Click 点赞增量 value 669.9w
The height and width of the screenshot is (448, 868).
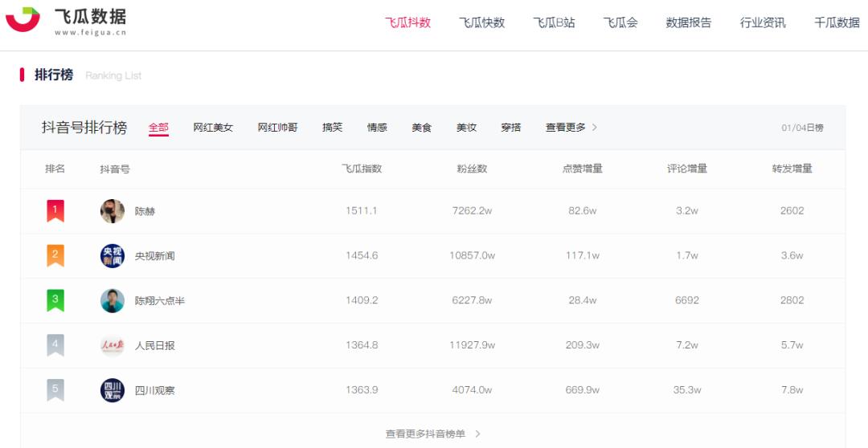(x=583, y=390)
